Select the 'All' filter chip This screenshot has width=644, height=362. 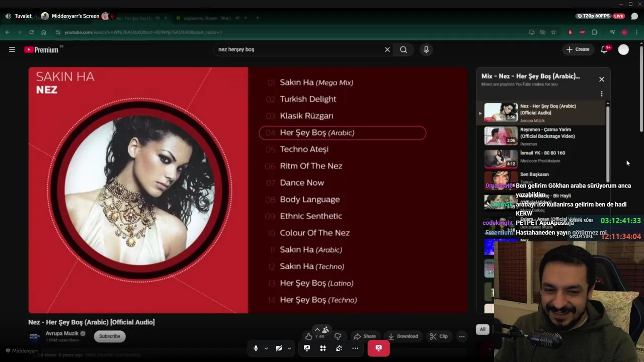[482, 329]
